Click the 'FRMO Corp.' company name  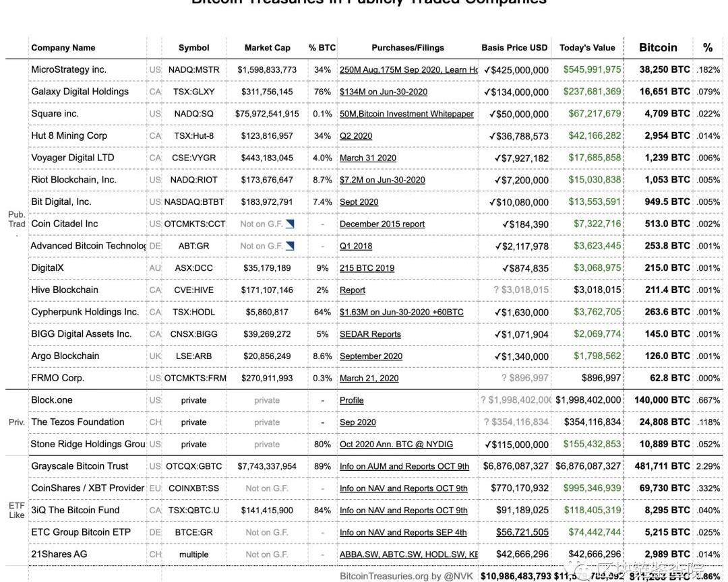coord(57,378)
